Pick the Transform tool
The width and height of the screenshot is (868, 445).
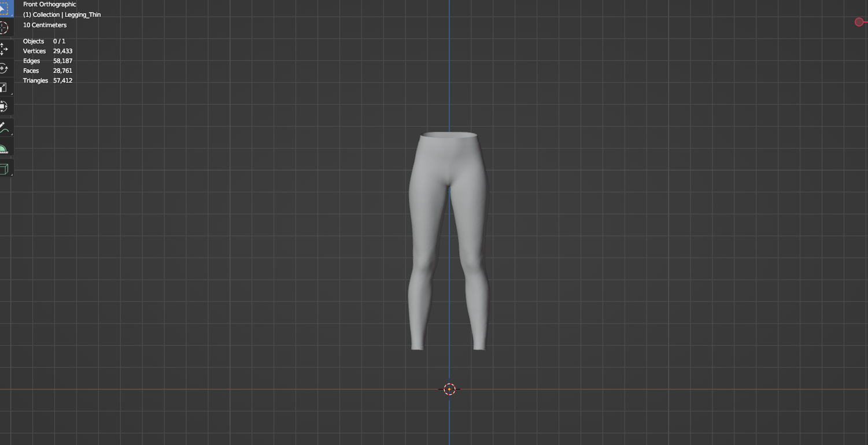[5, 106]
